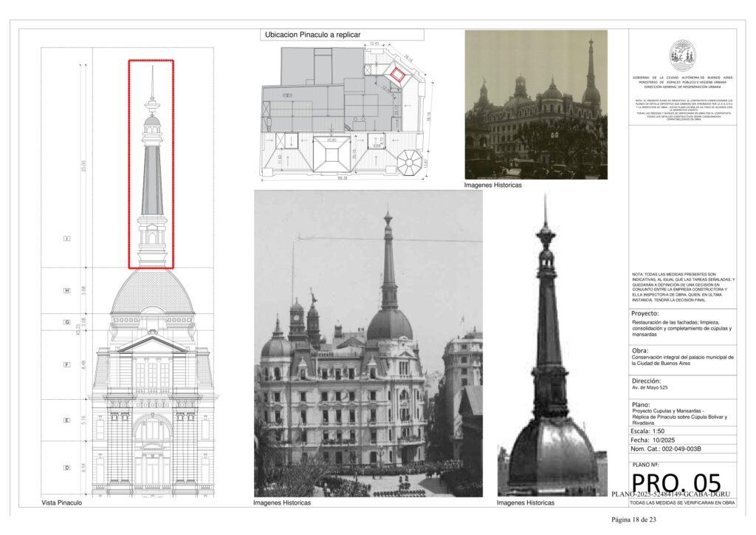This screenshot has height=535, width=756.
Task: Click level marker F beside the facade
Action: 66,364
